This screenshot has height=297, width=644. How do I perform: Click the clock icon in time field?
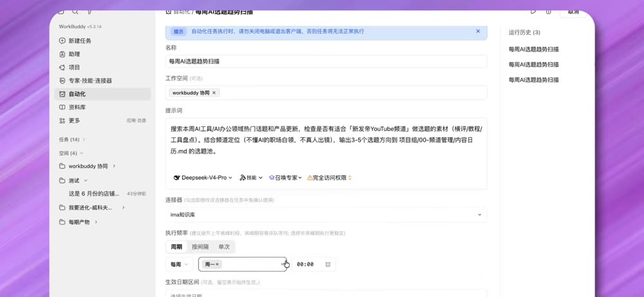point(328,264)
